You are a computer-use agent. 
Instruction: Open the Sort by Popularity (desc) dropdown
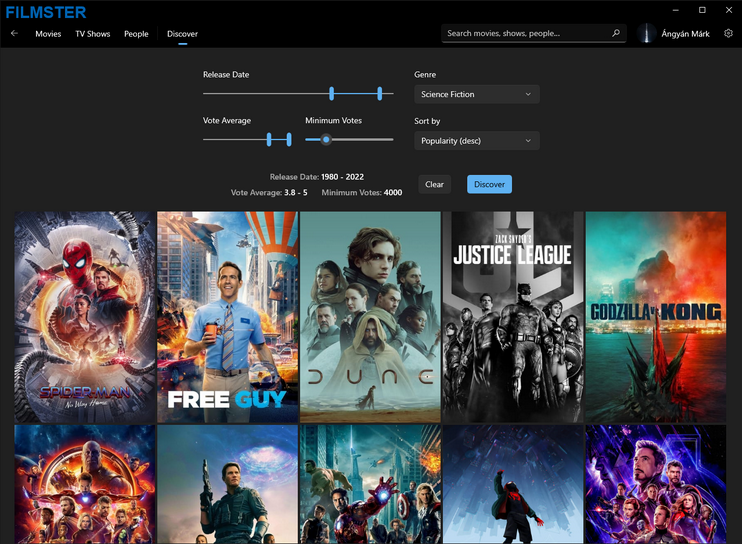[477, 140]
